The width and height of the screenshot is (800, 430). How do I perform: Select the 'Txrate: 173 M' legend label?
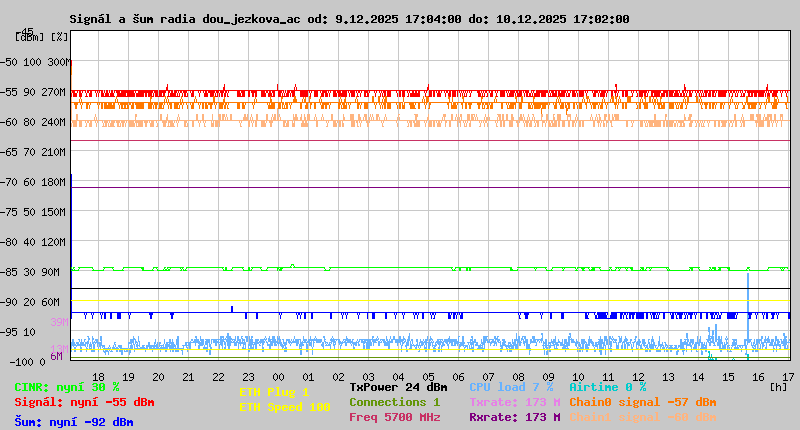click(x=515, y=402)
